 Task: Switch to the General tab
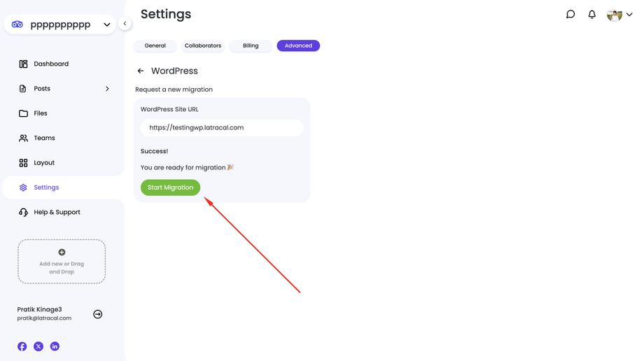155,45
